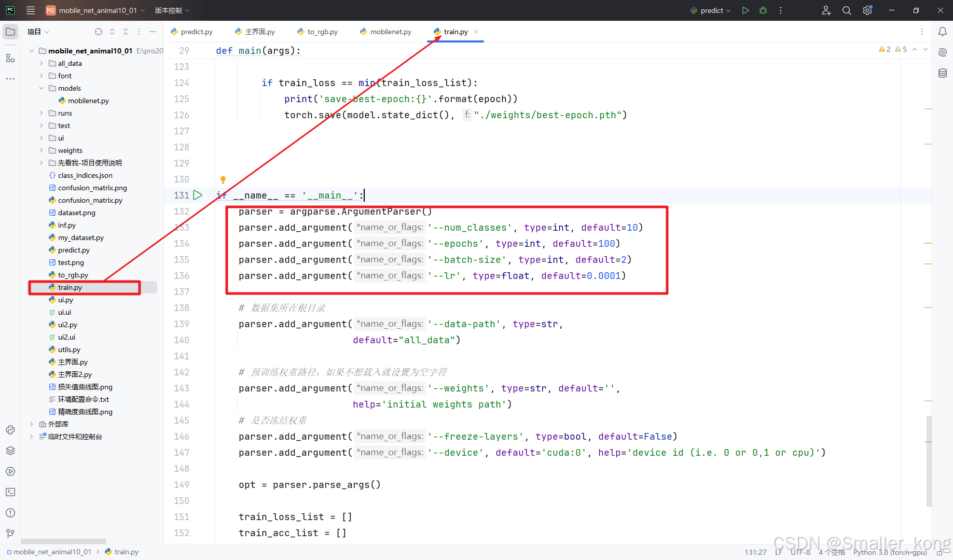
Task: Open the Structure tool window icon
Action: [10, 58]
